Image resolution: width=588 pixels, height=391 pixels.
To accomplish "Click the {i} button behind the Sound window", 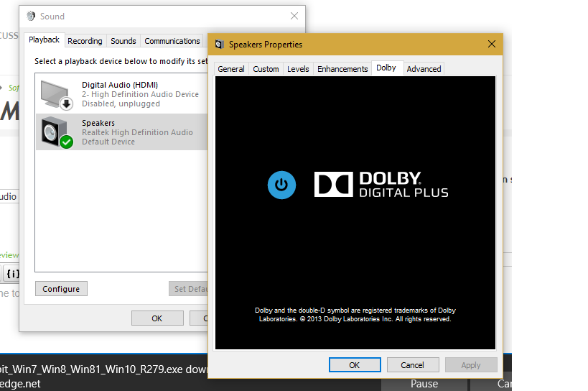I will click(x=12, y=274).
